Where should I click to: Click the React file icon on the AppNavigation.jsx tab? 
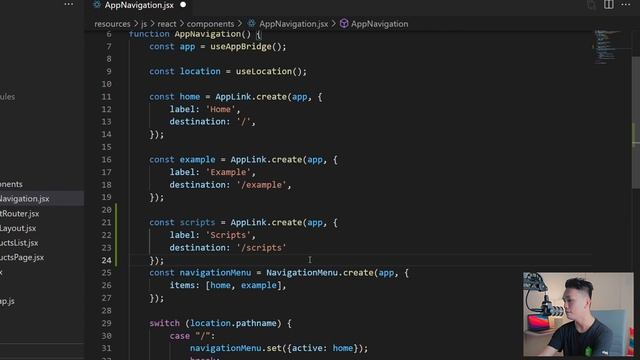tap(97, 5)
